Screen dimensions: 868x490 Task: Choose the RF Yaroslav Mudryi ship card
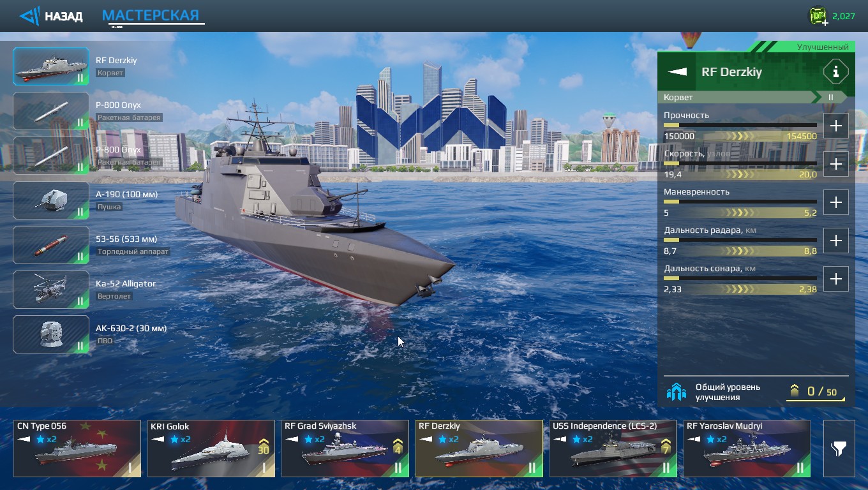[747, 449]
